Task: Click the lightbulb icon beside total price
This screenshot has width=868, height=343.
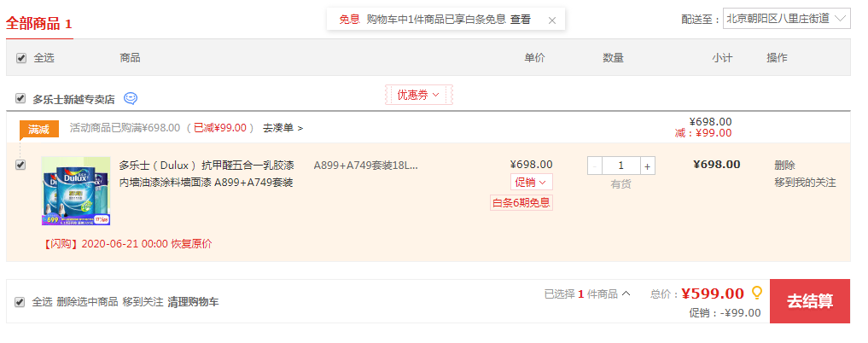Action: pos(757,293)
